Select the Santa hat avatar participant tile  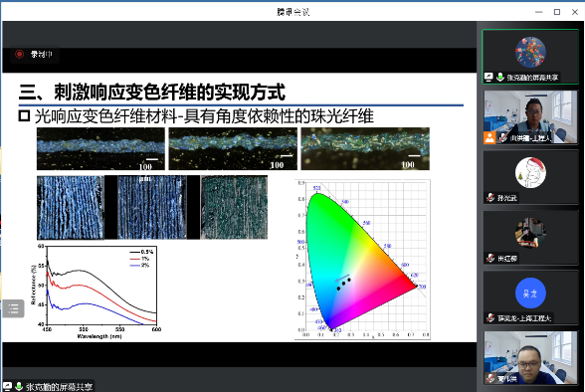coord(530,177)
